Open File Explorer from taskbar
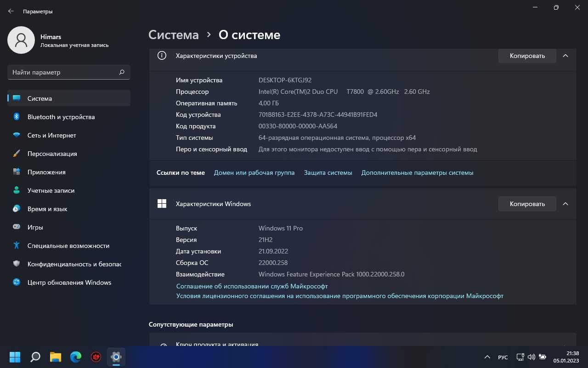The height and width of the screenshot is (368, 588). 56,356
